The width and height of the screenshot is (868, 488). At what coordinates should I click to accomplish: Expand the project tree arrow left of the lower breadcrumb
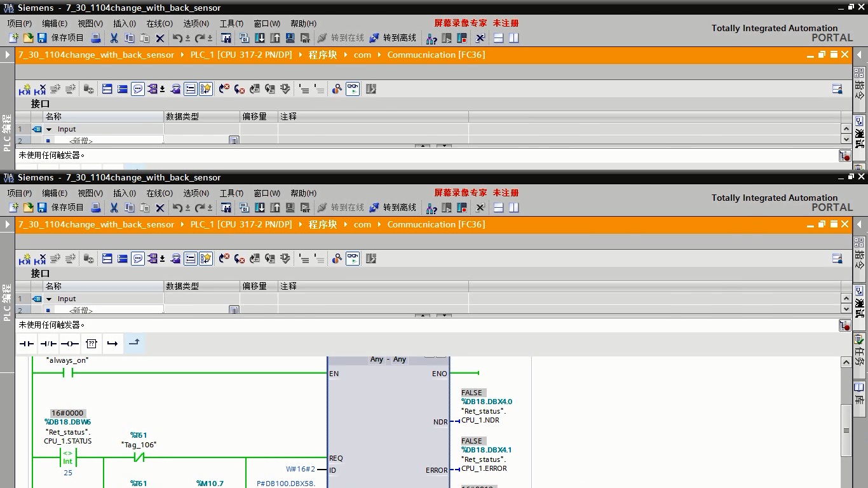(8, 224)
